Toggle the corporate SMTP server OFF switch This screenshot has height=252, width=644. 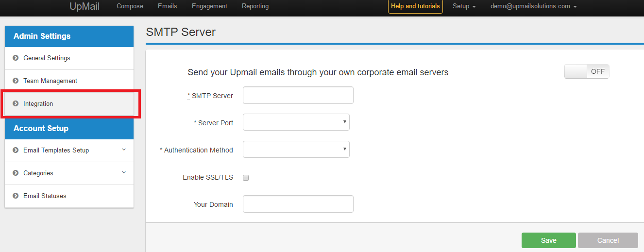click(586, 71)
